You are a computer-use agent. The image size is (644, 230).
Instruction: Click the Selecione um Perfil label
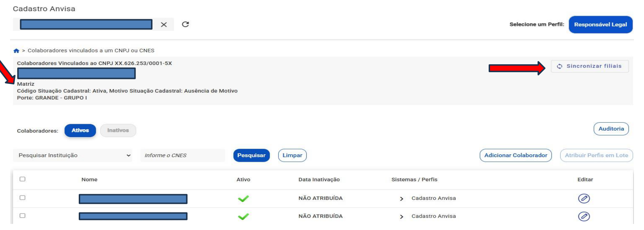(x=536, y=24)
